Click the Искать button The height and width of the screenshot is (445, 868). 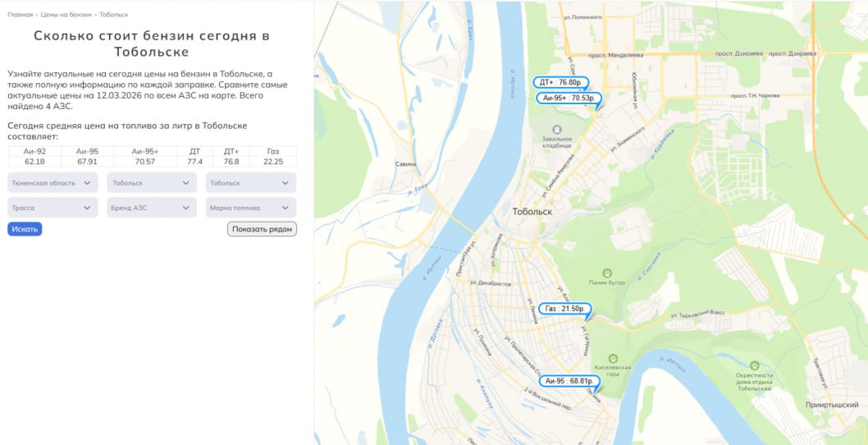pyautogui.click(x=25, y=229)
